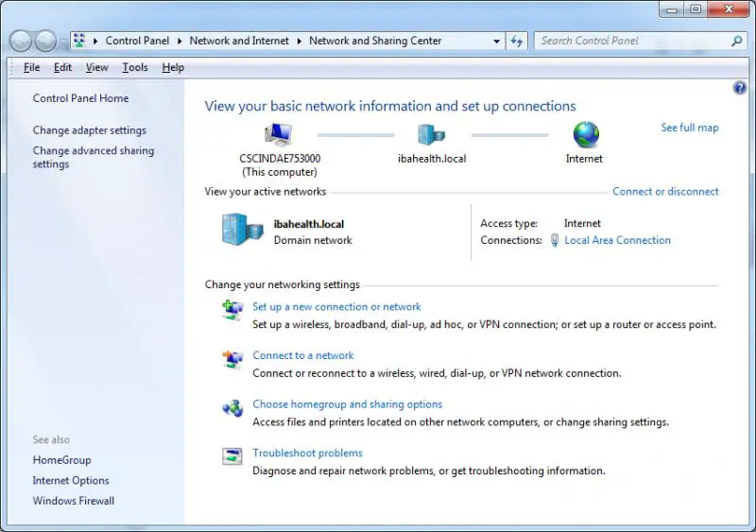Open the Edit menu
756x532 pixels.
coord(62,67)
